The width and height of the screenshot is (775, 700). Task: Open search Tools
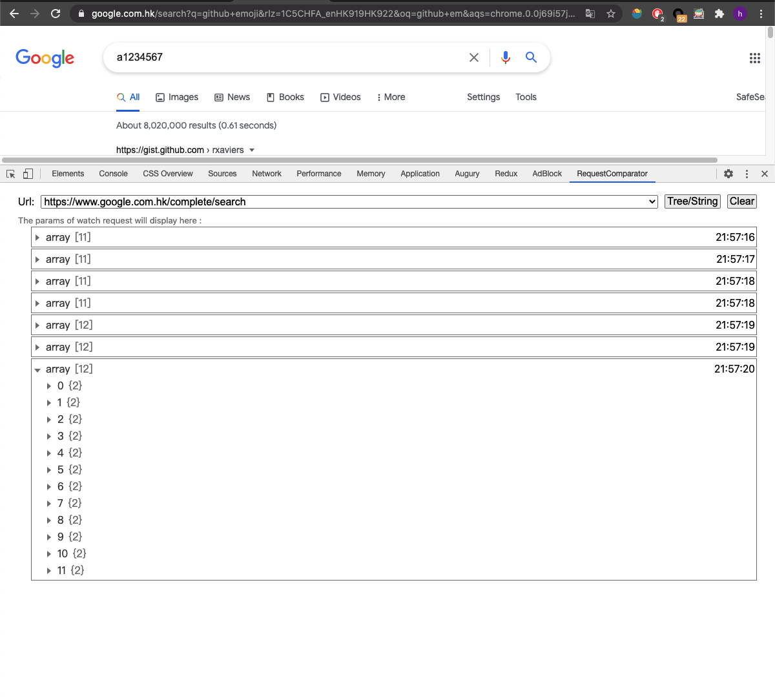pos(526,97)
